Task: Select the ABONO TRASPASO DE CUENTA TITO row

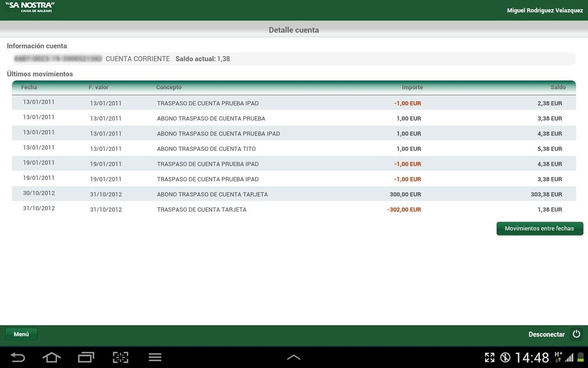Action: click(x=293, y=148)
